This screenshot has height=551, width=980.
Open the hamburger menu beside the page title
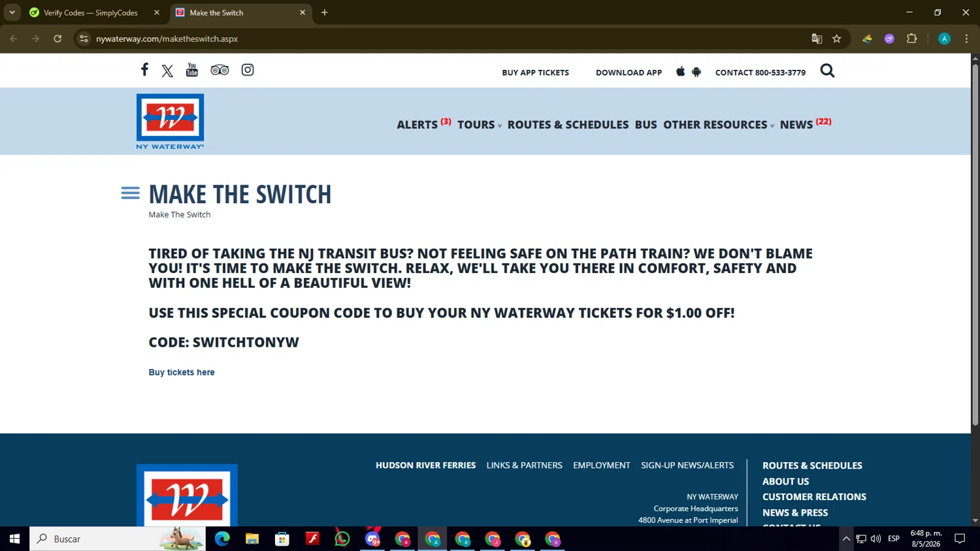(x=130, y=193)
